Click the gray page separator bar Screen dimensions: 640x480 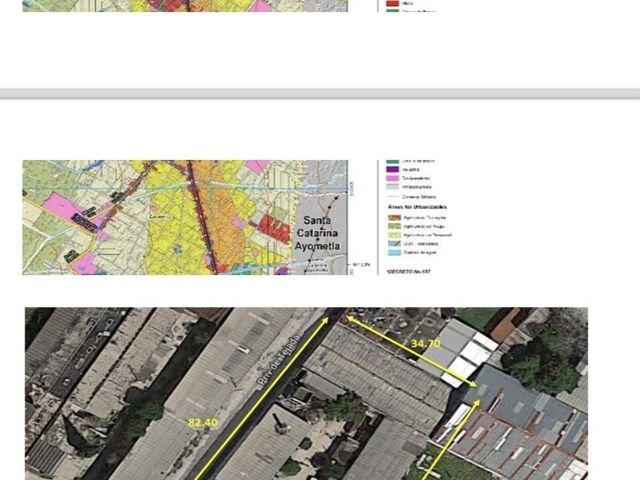coord(320,94)
